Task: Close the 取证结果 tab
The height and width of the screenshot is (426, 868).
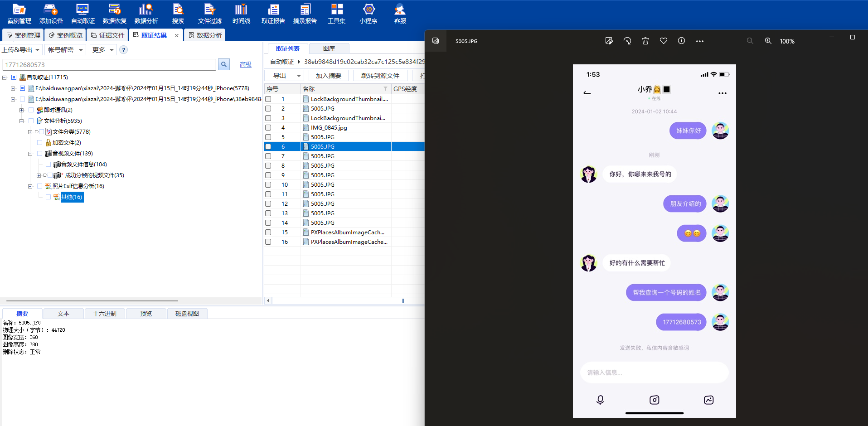Action: click(177, 35)
